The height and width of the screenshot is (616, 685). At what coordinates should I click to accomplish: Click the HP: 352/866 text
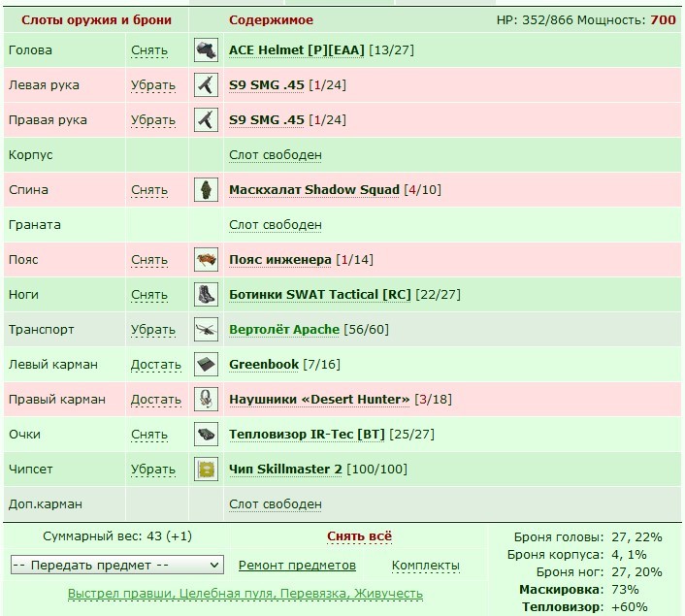[x=535, y=20]
